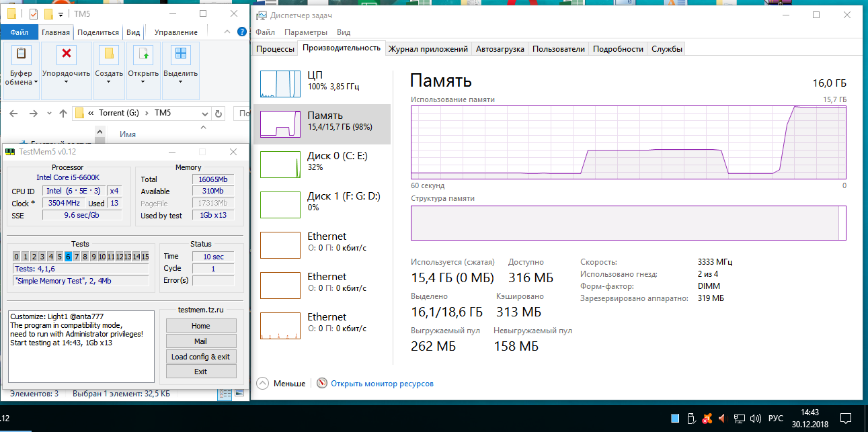The width and height of the screenshot is (868, 432).
Task: Switch to Автозагрузка tab
Action: [500, 48]
